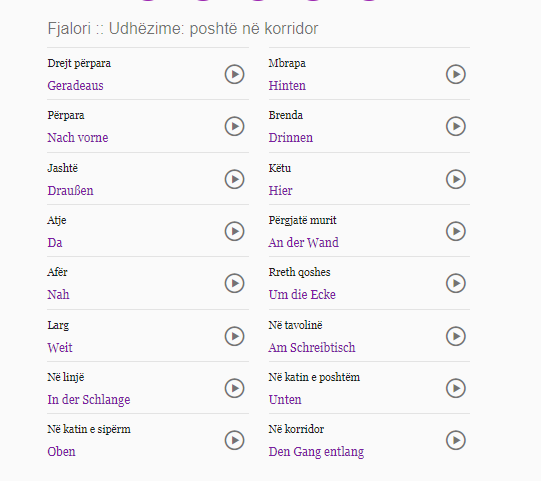The width and height of the screenshot is (541, 481).
Task: Play audio for Den Gang entlang
Action: coord(456,440)
